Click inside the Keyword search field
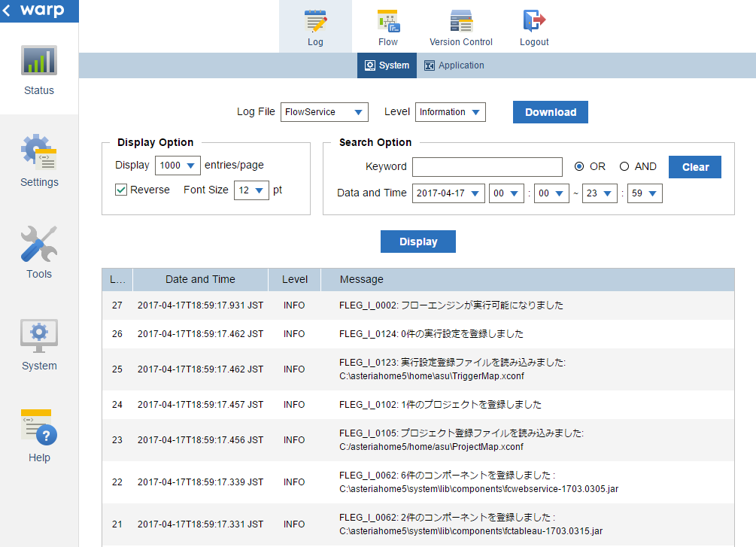 click(487, 166)
